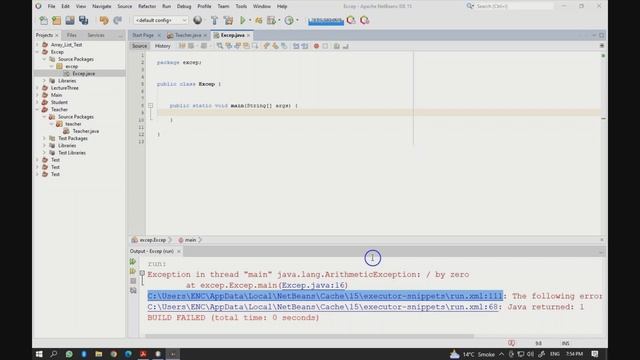Collapse the Excep project node
This screenshot has width=640, height=360.
[x=38, y=52]
